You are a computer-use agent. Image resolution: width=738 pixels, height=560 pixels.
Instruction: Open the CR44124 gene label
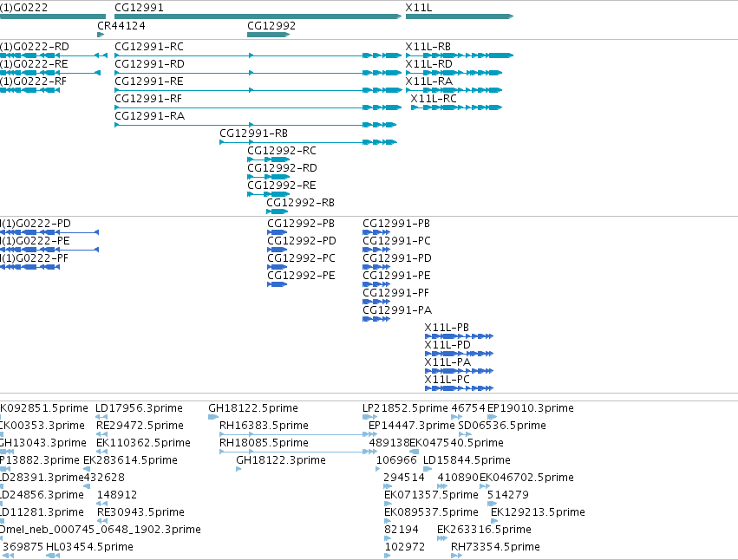tap(121, 26)
